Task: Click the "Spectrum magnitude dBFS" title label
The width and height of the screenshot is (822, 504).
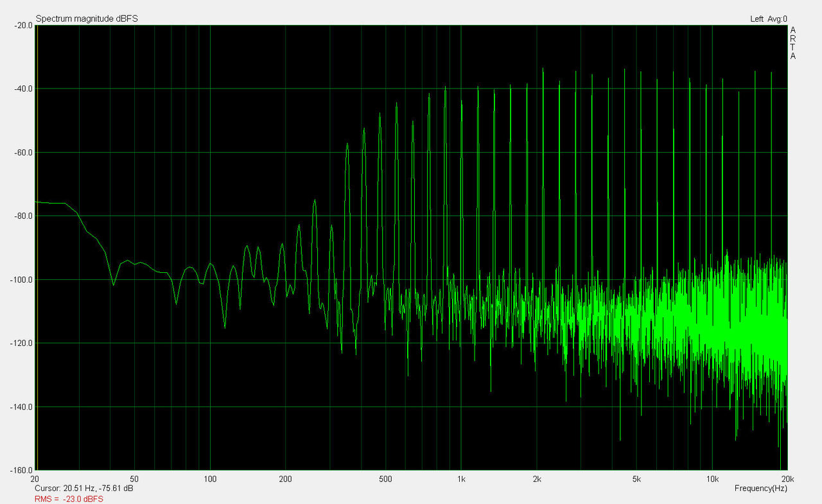Action: click(x=87, y=19)
